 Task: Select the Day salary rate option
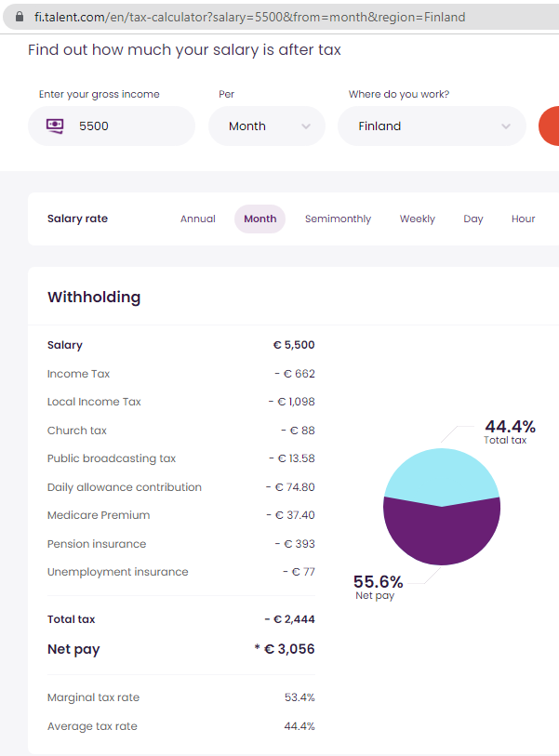click(x=473, y=219)
